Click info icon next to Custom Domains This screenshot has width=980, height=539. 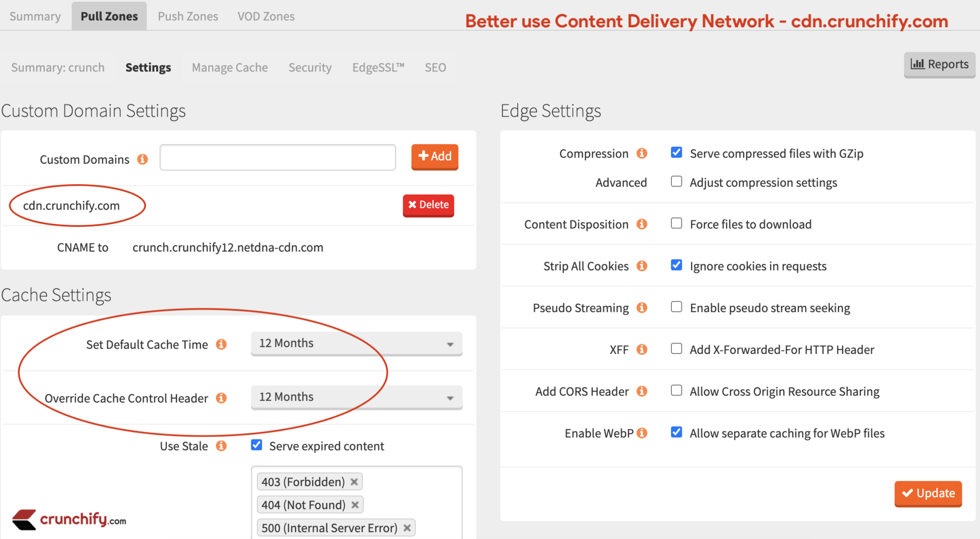142,159
